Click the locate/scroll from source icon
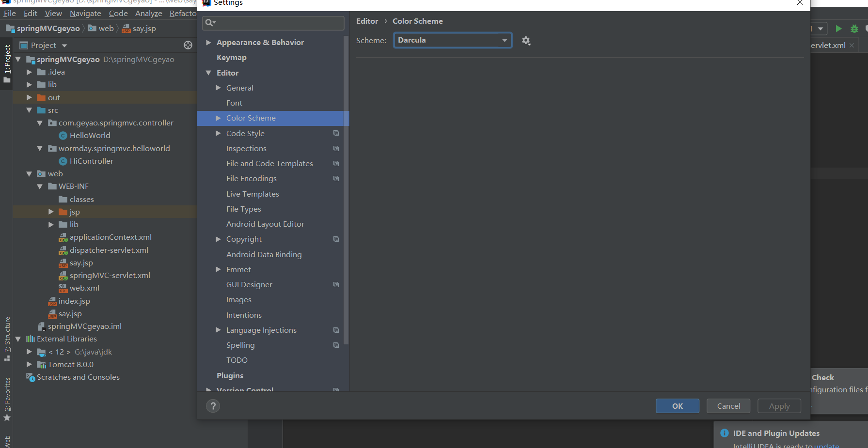This screenshot has height=448, width=868. (188, 45)
